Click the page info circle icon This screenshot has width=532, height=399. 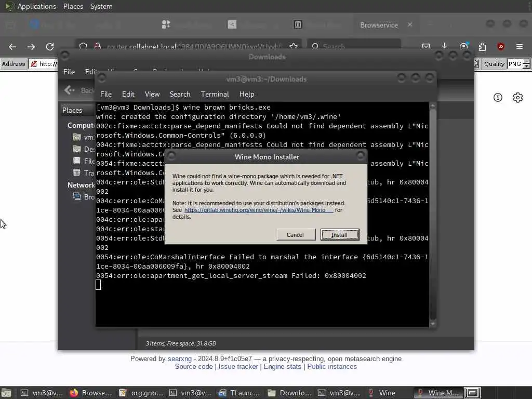(498, 98)
